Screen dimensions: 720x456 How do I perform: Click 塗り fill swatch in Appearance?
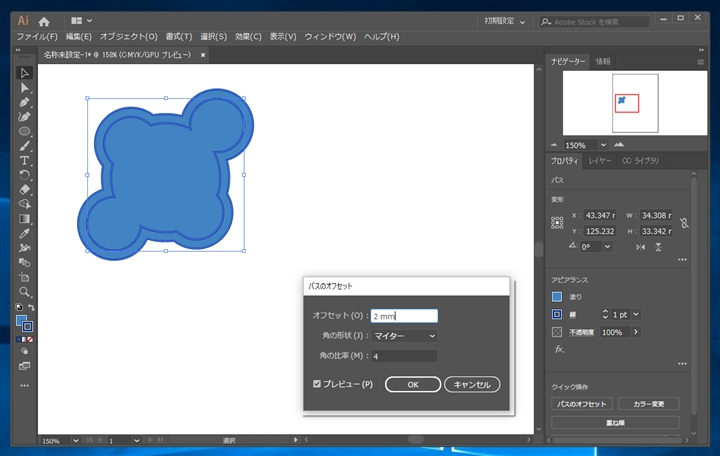coord(557,297)
